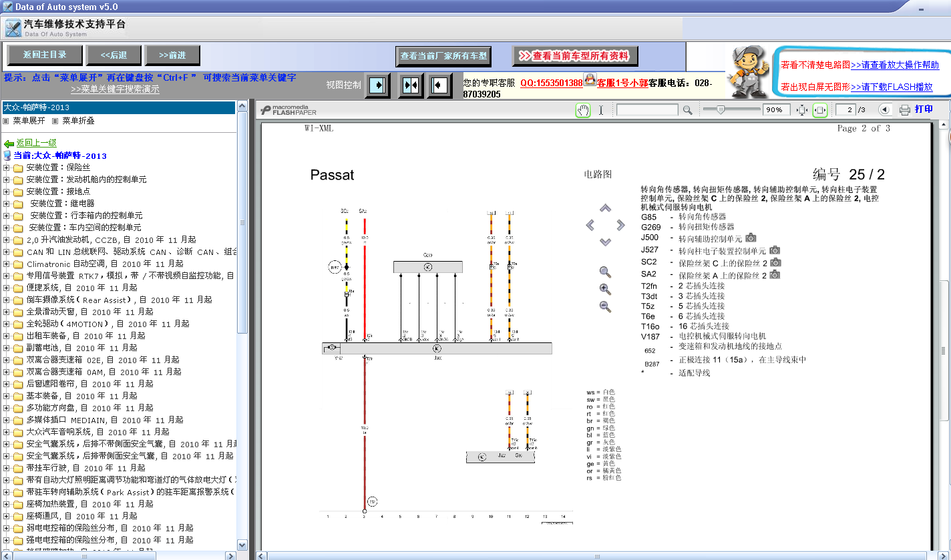Fit the whole page in view
This screenshot has height=560, width=951.
(x=802, y=110)
